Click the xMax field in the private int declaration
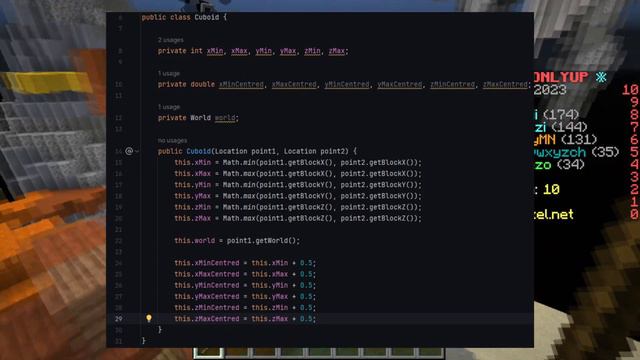 [239, 51]
